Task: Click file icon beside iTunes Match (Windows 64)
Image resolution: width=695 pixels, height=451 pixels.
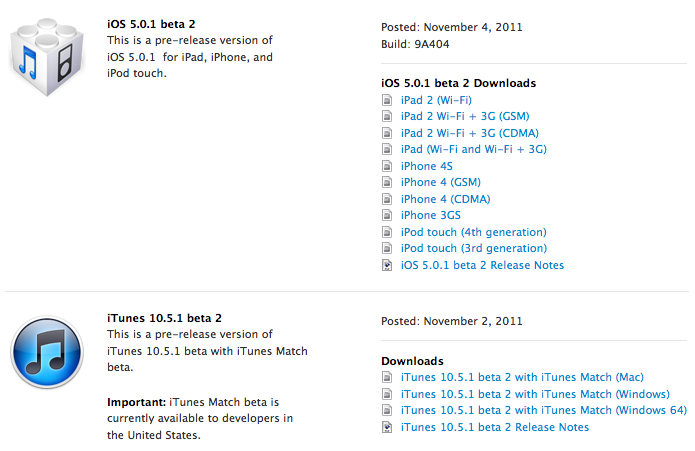Action: pos(388,410)
